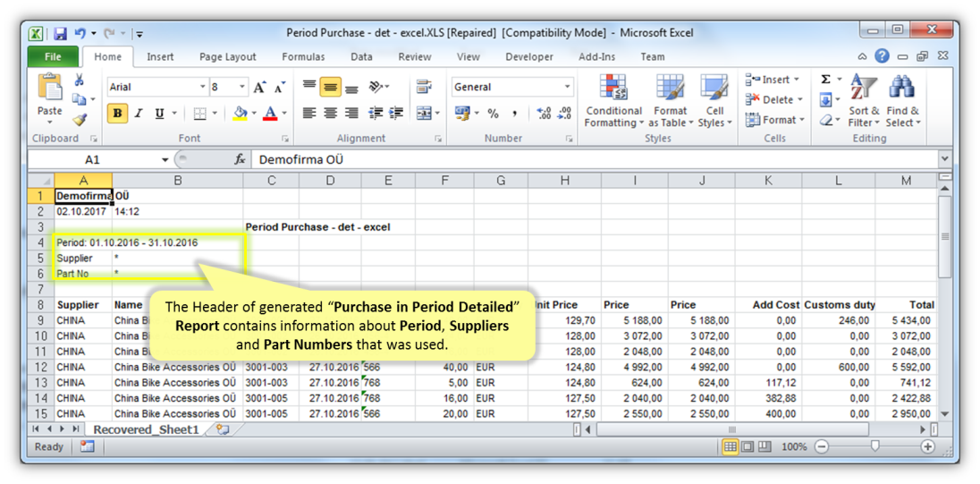The height and width of the screenshot is (484, 980).
Task: Open Excel Help question mark
Action: (882, 56)
